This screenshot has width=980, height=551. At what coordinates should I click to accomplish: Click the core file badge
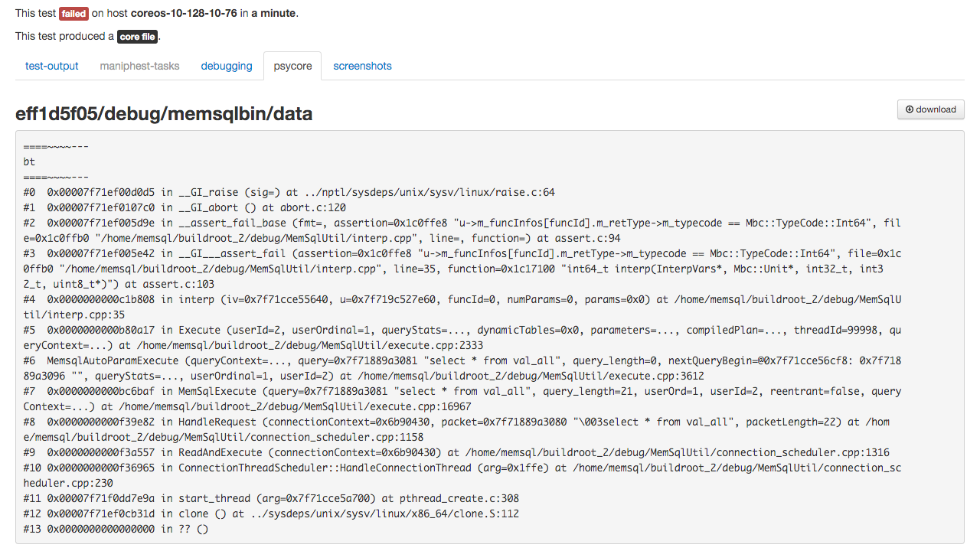coord(138,37)
